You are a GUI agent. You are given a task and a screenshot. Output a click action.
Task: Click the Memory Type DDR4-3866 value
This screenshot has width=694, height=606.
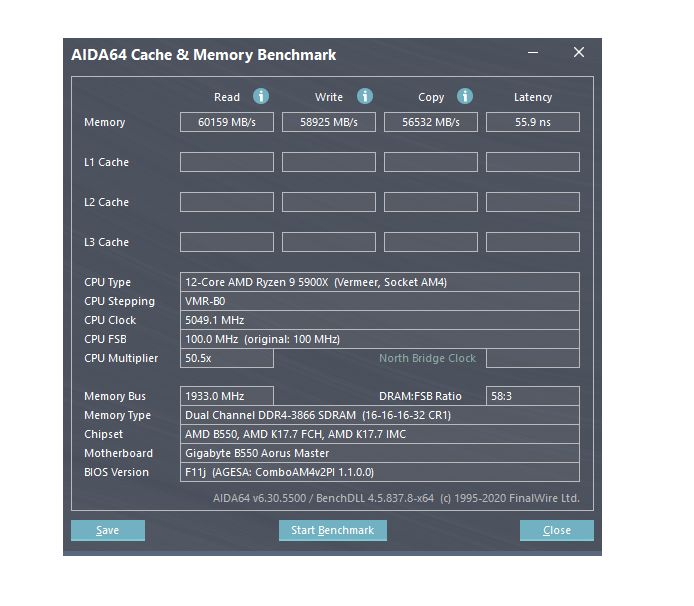[380, 415]
